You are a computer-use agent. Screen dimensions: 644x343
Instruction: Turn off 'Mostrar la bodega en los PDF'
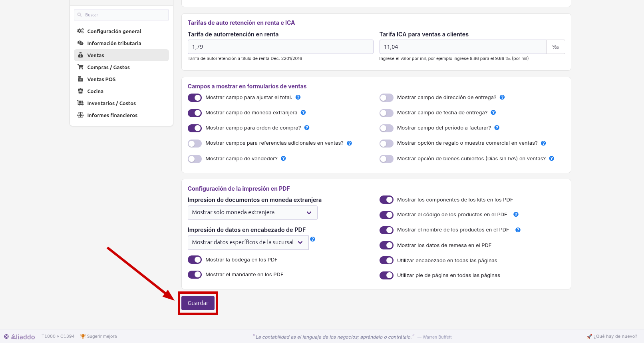tap(195, 260)
